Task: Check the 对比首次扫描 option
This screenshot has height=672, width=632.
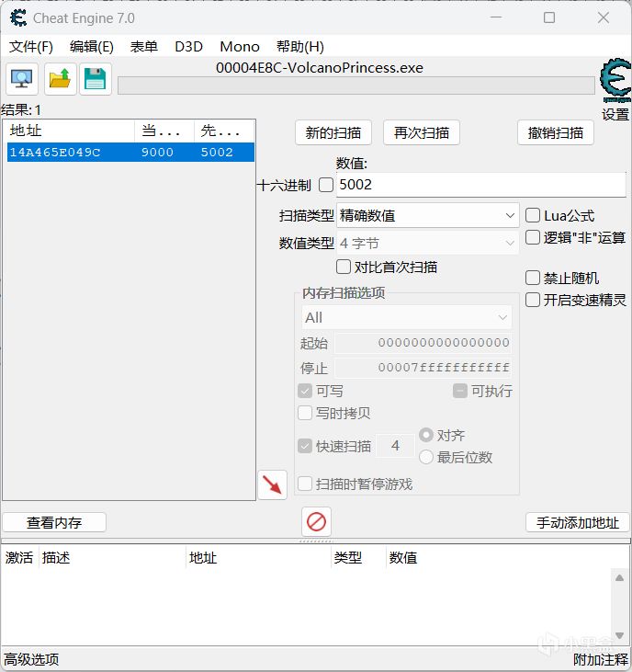Action: pos(344,267)
